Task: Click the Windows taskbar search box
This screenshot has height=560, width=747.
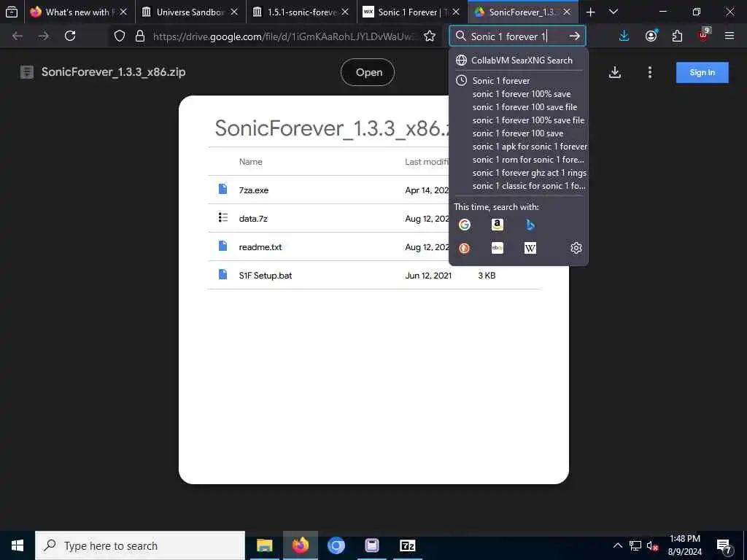Action: [x=140, y=545]
